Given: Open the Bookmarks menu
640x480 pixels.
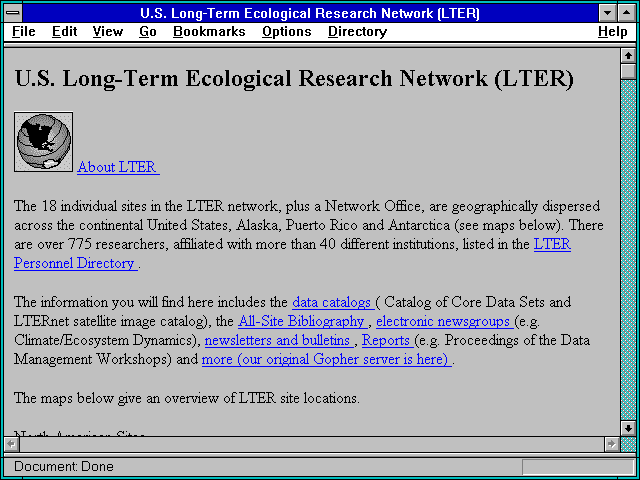Looking at the screenshot, I should pyautogui.click(x=209, y=31).
